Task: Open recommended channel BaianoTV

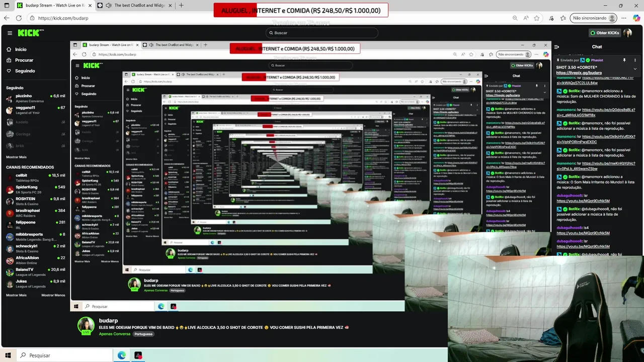Action: tap(36, 271)
